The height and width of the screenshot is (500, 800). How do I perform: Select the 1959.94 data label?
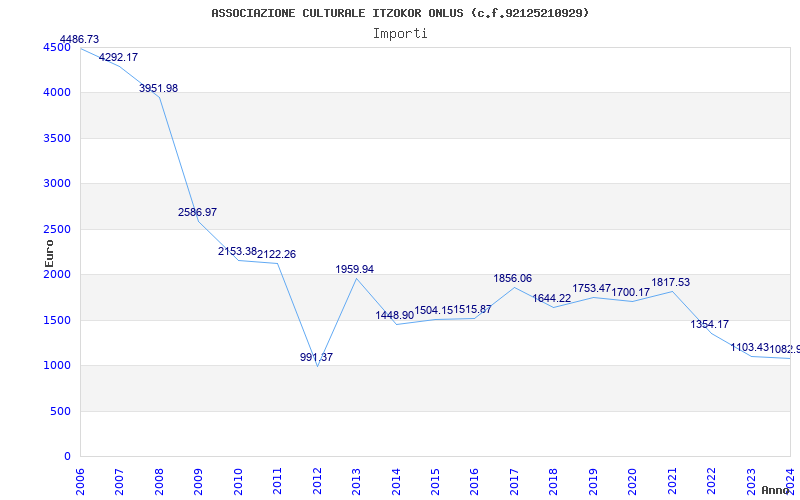tap(355, 269)
